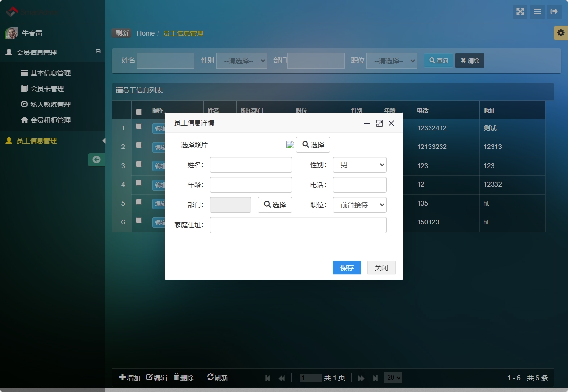Open the page size dropdown showing 20
This screenshot has width=568, height=392.
pyautogui.click(x=393, y=377)
